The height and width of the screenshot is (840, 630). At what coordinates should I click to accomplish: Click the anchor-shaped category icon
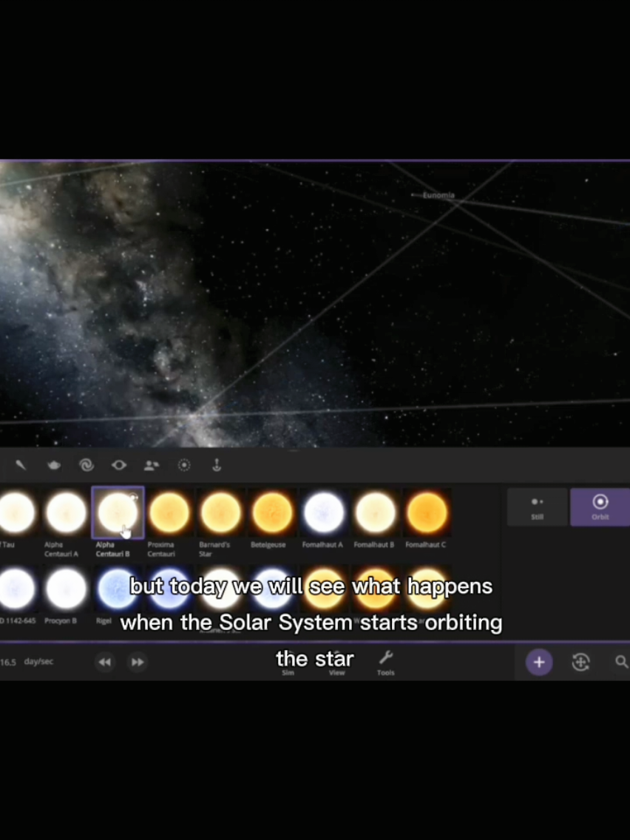click(x=217, y=465)
